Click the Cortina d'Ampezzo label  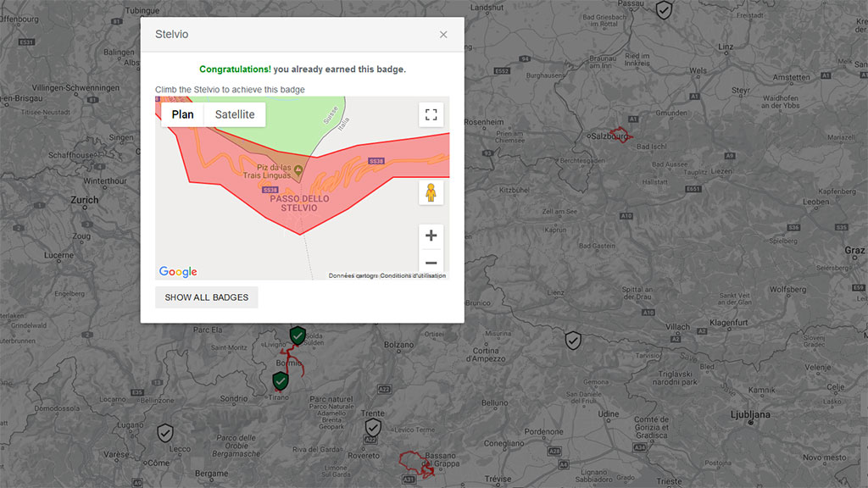click(x=486, y=355)
